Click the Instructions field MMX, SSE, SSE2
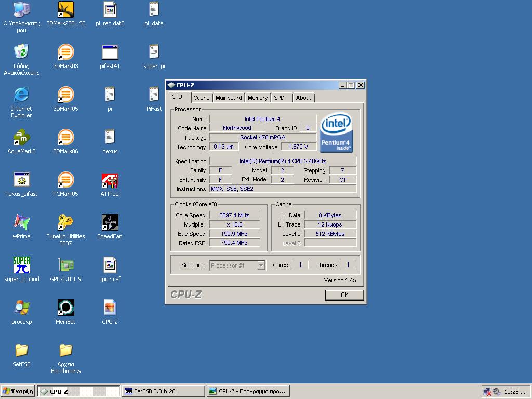The image size is (532, 399). pyautogui.click(x=283, y=189)
